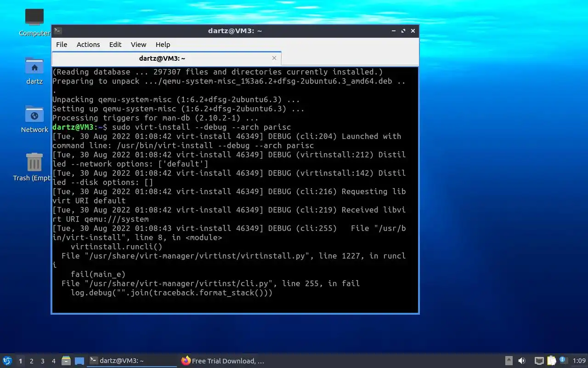The height and width of the screenshot is (368, 588).
Task: Click the terminal window title bar text
Action: pos(235,31)
